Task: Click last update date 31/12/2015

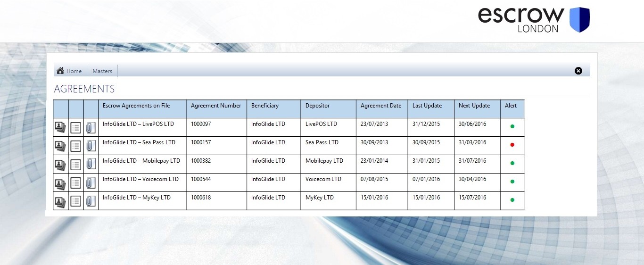Action: click(x=426, y=124)
